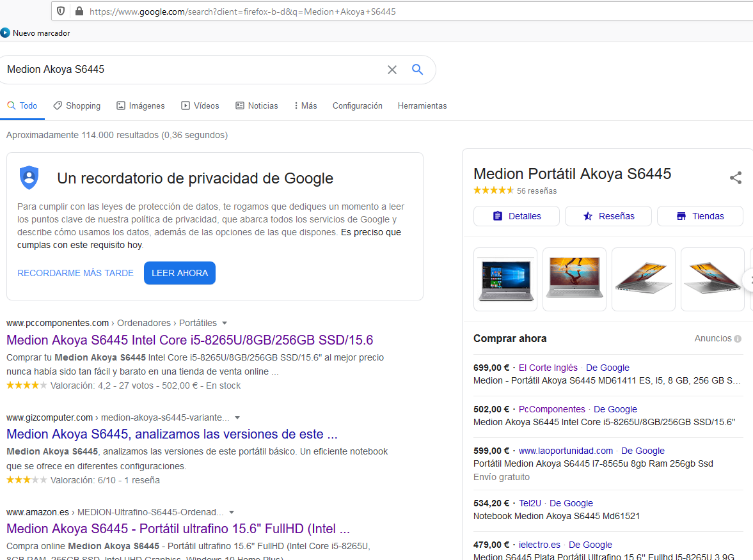The height and width of the screenshot is (560, 753).
Task: Click the privacy shield icon
Action: [x=29, y=178]
